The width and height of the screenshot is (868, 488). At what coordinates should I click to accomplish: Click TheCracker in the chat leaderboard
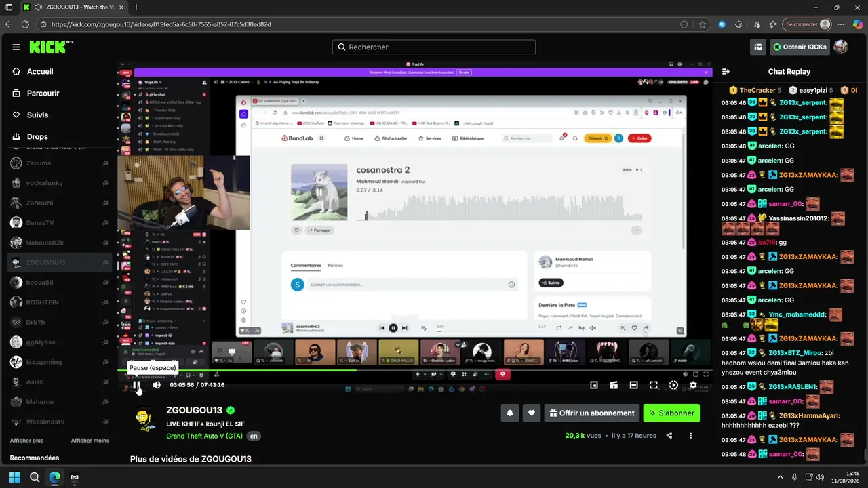coord(755,90)
